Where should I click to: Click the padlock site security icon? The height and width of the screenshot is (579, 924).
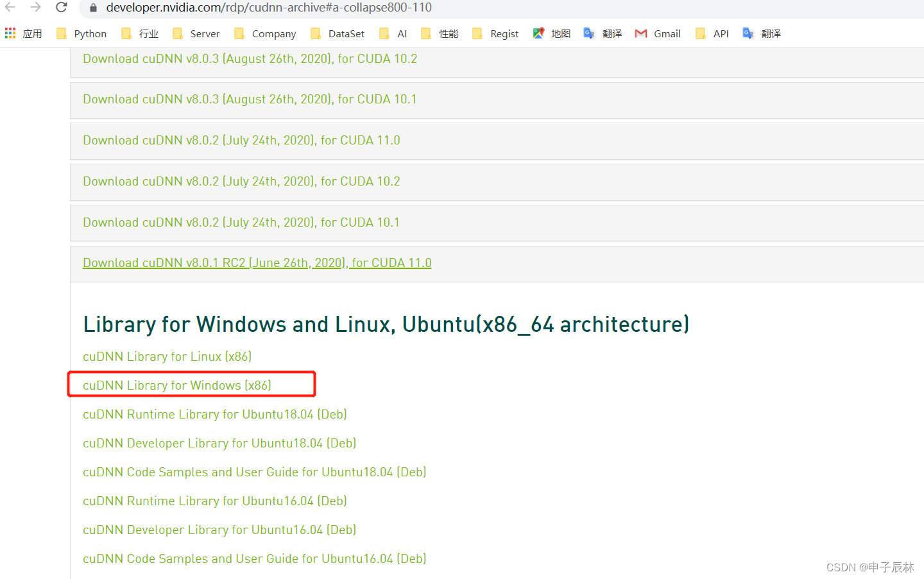tap(93, 8)
